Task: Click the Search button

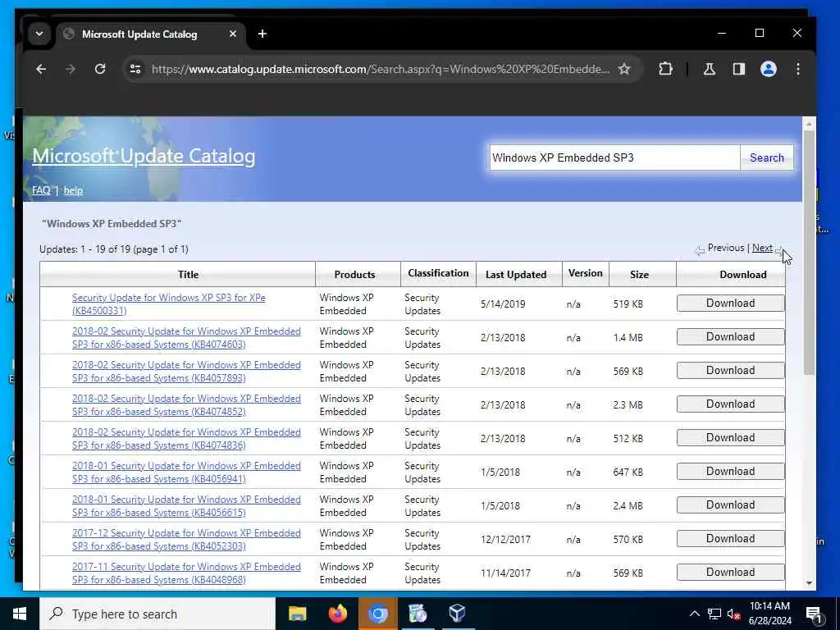Action: pos(767,157)
